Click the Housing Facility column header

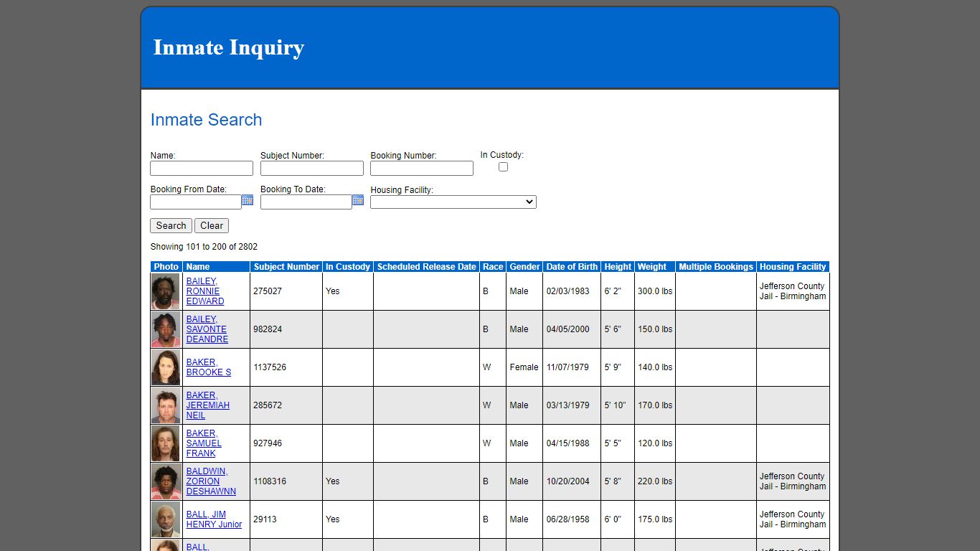tap(793, 267)
